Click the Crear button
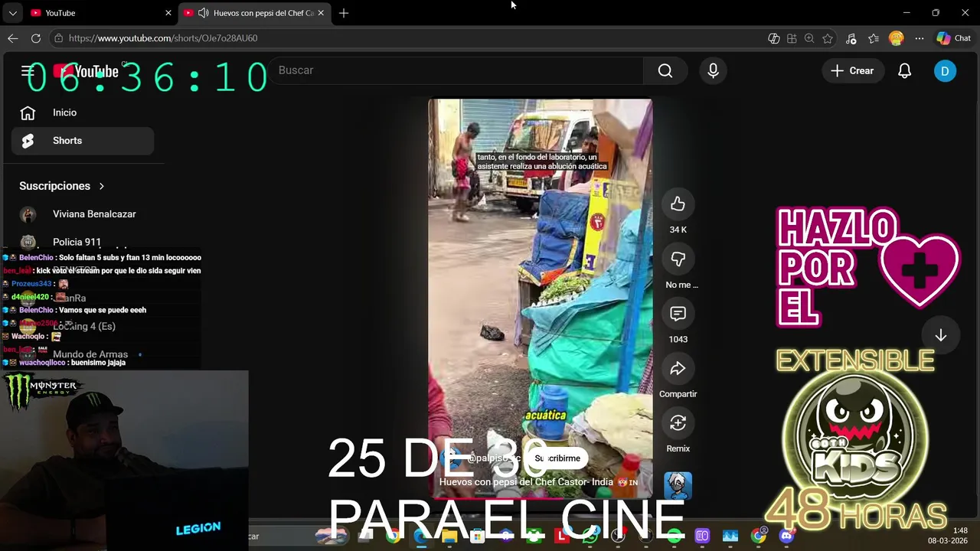This screenshot has width=980, height=551. click(x=852, y=70)
